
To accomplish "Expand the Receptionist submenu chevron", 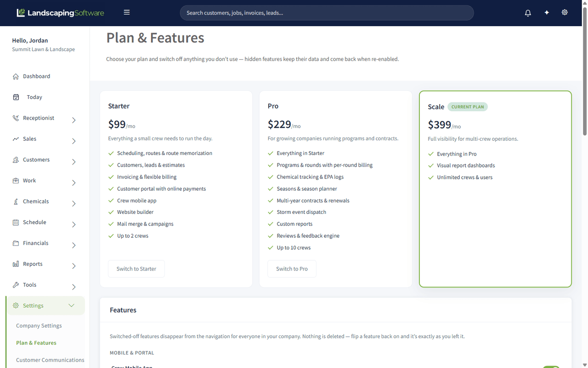I will (73, 120).
